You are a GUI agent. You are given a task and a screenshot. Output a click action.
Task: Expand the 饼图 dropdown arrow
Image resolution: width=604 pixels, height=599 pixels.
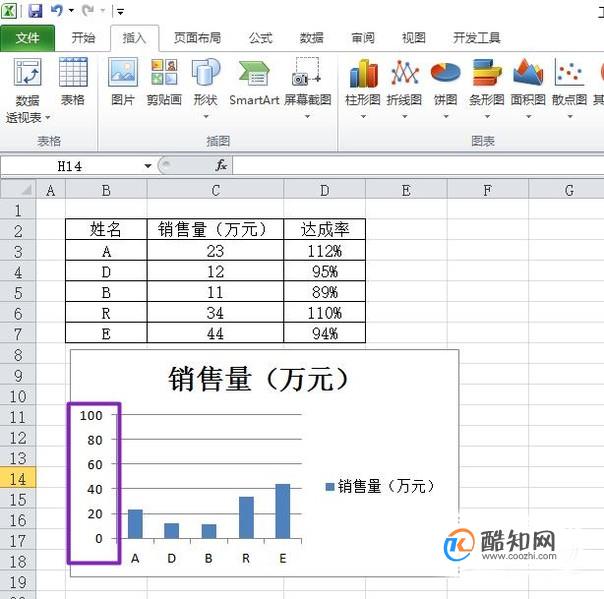(446, 116)
